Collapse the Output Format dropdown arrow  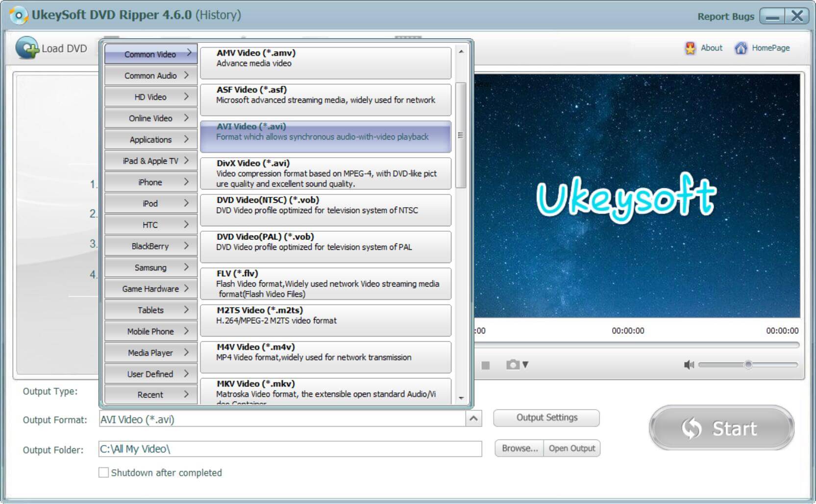473,419
